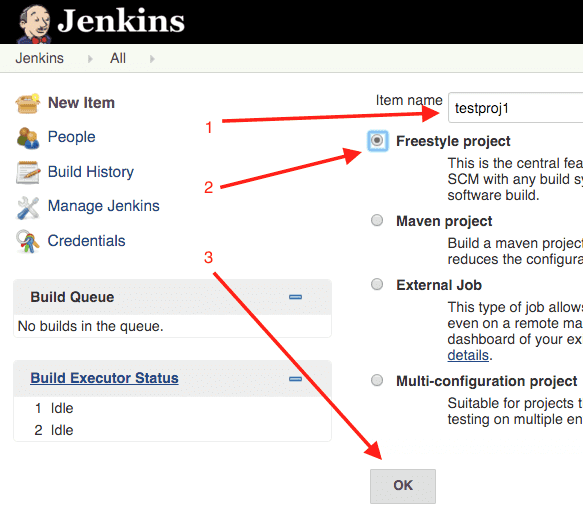Open the Build Executor Status link
This screenshot has width=583, height=510.
tap(104, 378)
